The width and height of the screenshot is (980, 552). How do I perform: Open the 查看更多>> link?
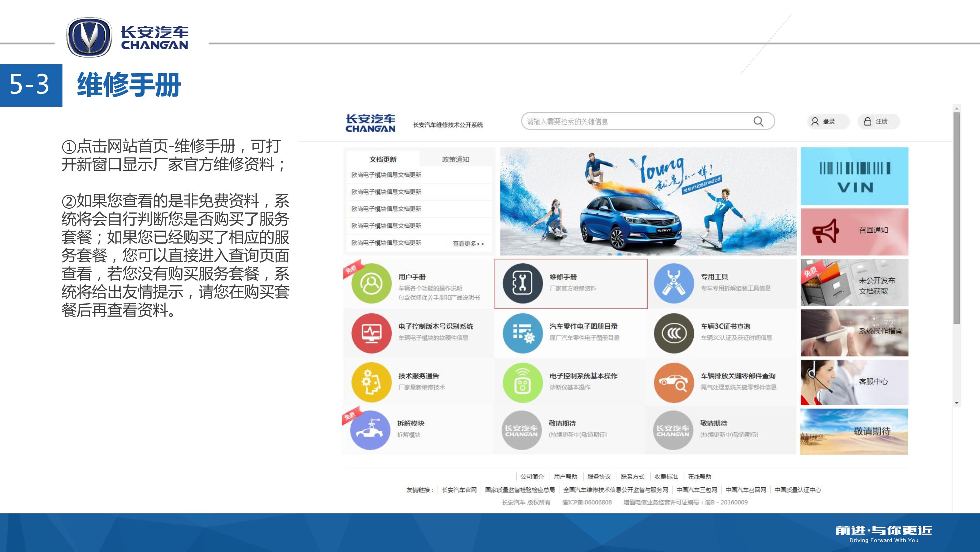pyautogui.click(x=468, y=244)
